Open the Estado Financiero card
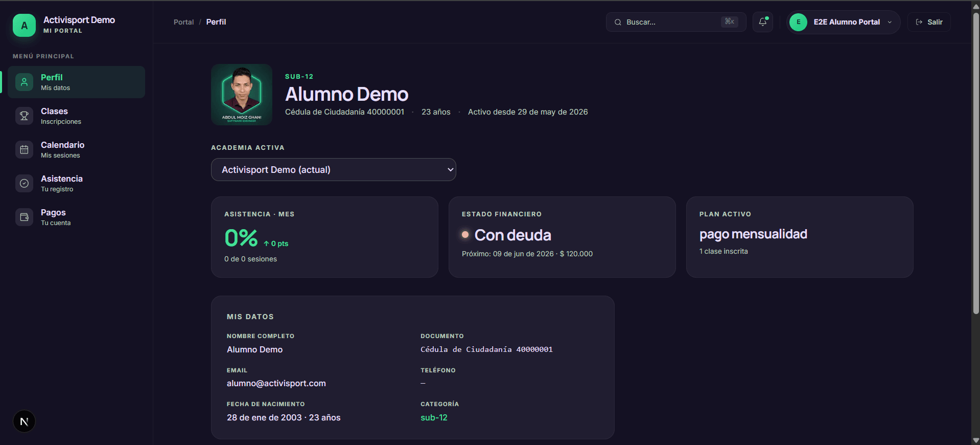The height and width of the screenshot is (445, 980). point(562,237)
